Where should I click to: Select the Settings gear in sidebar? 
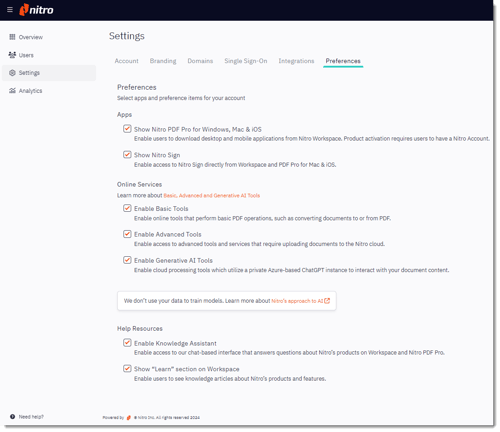pyautogui.click(x=12, y=73)
